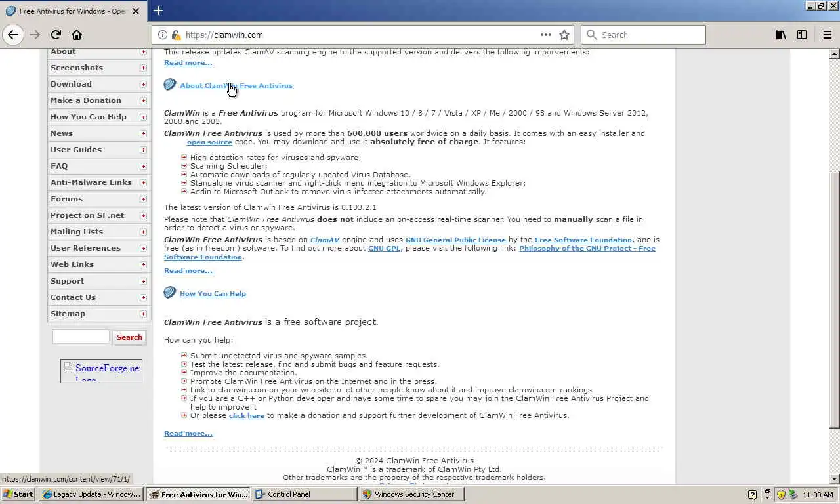The height and width of the screenshot is (504, 840).
Task: Close the Free Antivirus for Windows tab
Action: tap(136, 11)
